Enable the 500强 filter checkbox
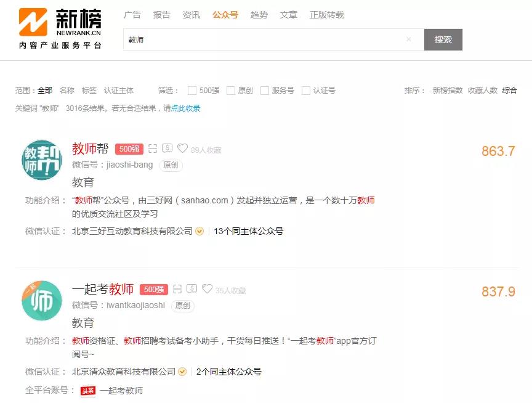Image resolution: width=532 pixels, height=403 pixels. pos(192,91)
